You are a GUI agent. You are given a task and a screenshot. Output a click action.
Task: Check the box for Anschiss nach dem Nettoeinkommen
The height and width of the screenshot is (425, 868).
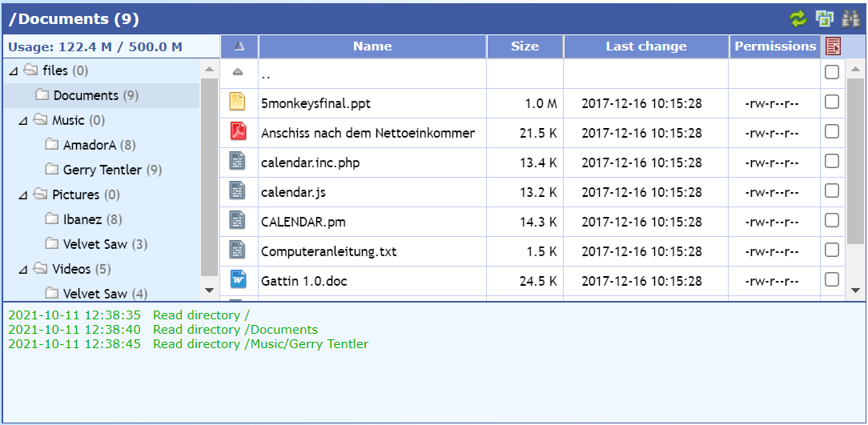click(831, 132)
